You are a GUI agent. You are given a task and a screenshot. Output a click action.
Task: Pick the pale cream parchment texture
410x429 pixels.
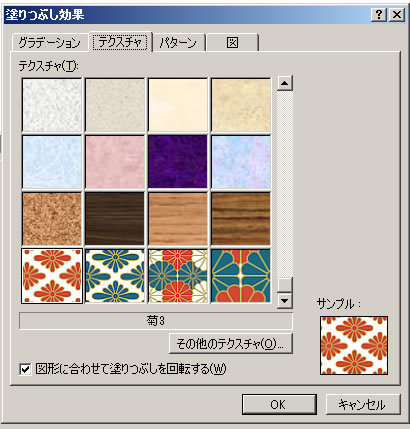178,105
